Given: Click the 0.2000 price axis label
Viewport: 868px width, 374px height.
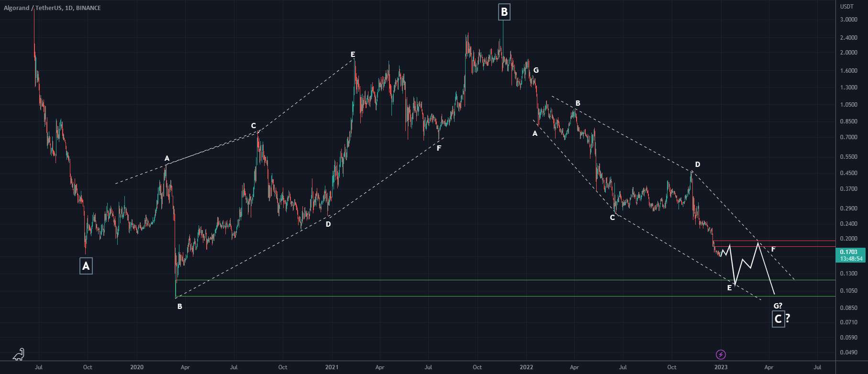Looking at the screenshot, I should pos(849,239).
